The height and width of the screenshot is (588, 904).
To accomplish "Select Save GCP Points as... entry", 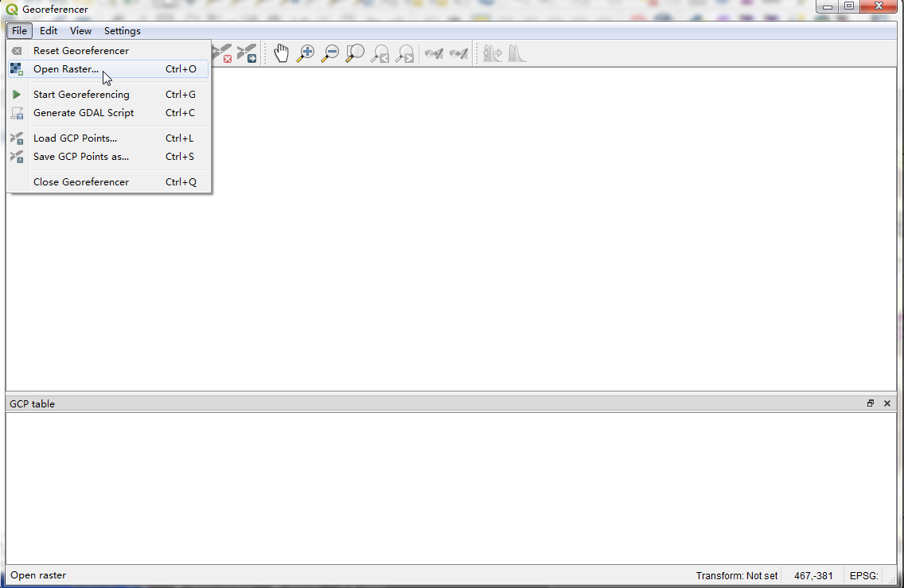I will click(x=108, y=157).
